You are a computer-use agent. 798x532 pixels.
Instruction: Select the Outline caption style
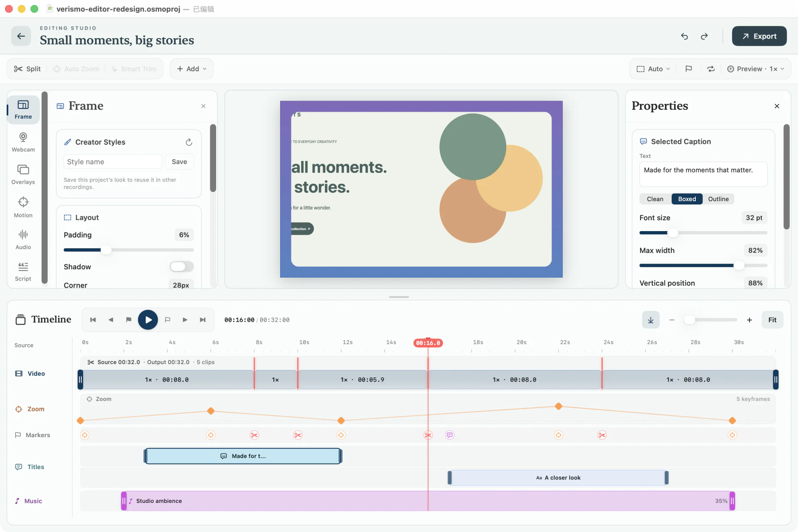pyautogui.click(x=718, y=199)
